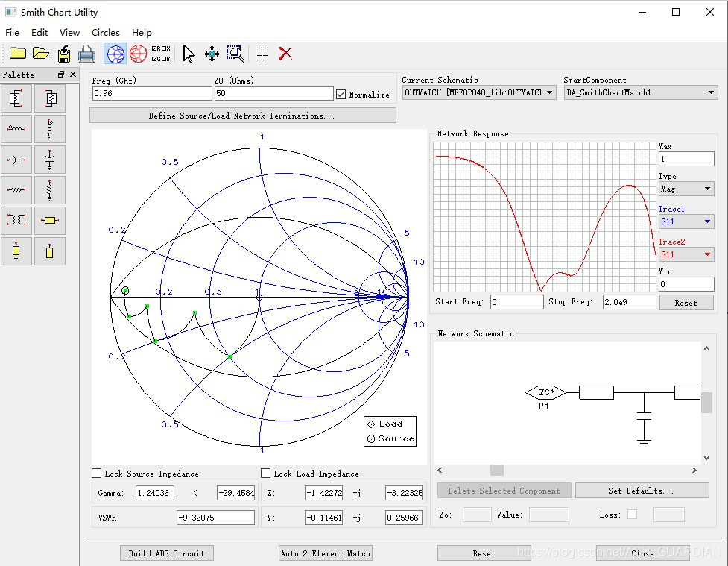Viewport: 728px width, 566px height.
Task: Enable Lock Source Impedance
Action: pos(97,473)
